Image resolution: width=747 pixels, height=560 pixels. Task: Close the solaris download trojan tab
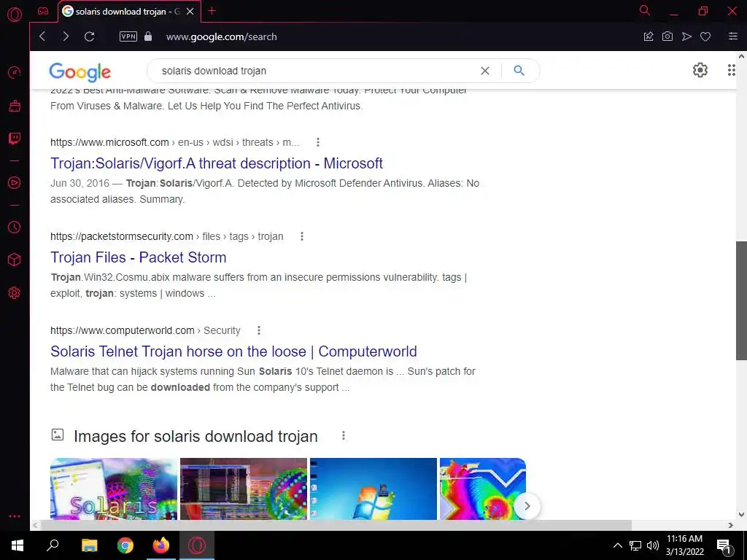[x=190, y=12]
